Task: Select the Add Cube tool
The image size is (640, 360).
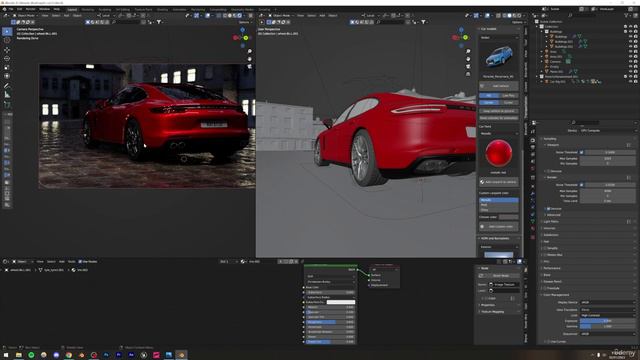Action: [7, 104]
